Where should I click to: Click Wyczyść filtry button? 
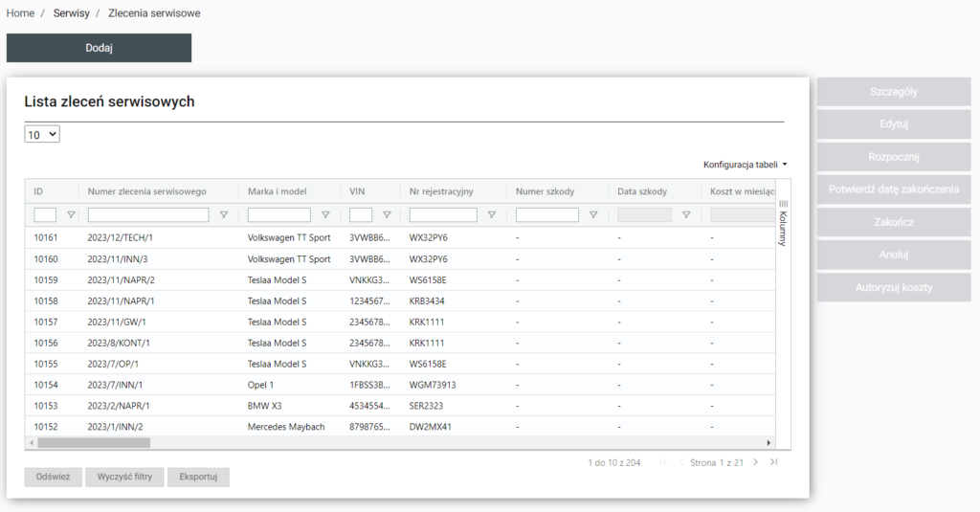click(124, 477)
